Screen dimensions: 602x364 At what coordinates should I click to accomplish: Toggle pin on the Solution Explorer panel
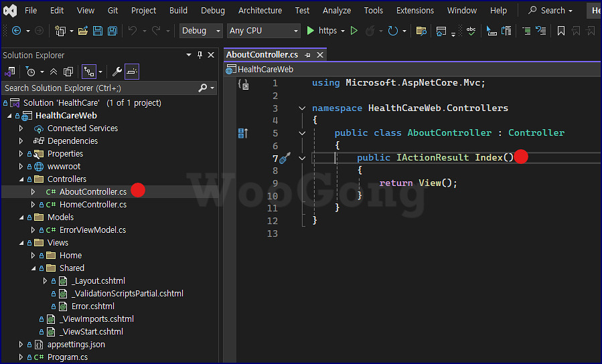point(200,56)
